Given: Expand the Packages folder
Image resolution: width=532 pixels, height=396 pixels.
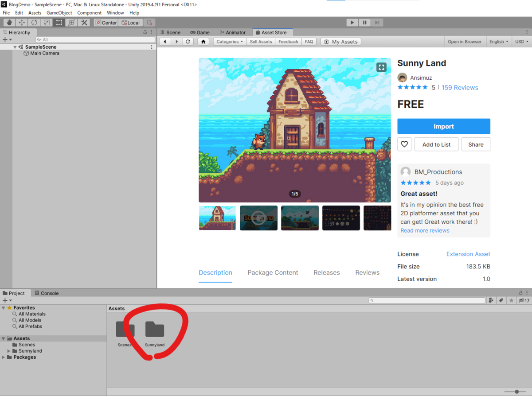Looking at the screenshot, I should [x=4, y=357].
